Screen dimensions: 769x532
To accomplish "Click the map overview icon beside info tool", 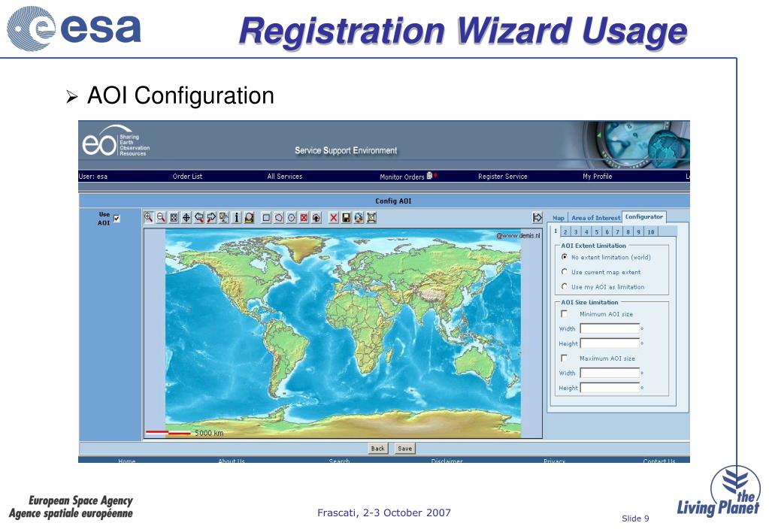I will [249, 217].
